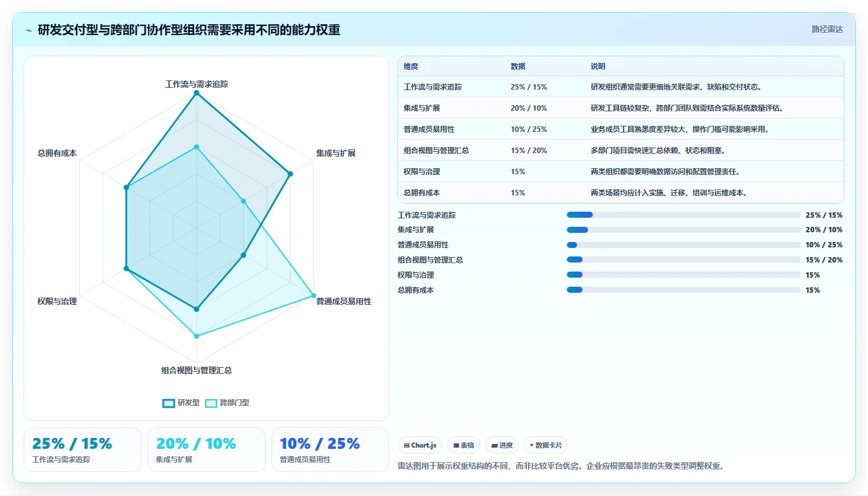This screenshot has width=868, height=496.
Task: Select 权限与治理 cell in the table
Action: point(422,171)
